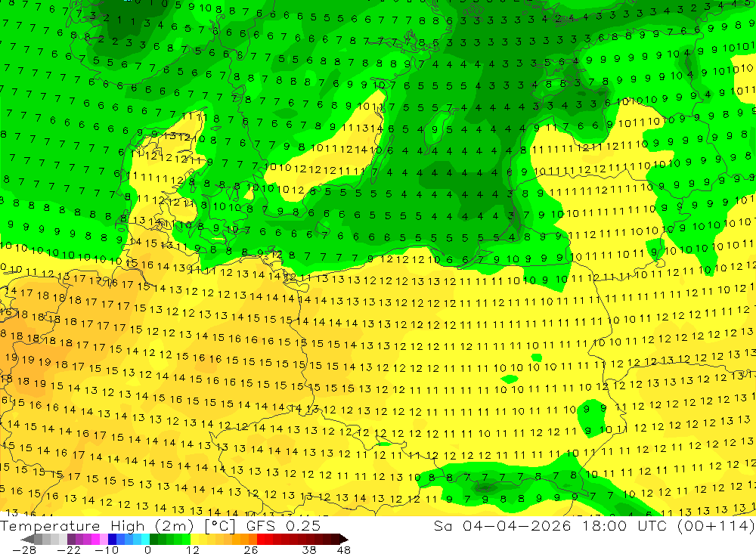Click the "(00+114)" forecast hour label
This screenshot has width=756, height=554.
pyautogui.click(x=716, y=525)
